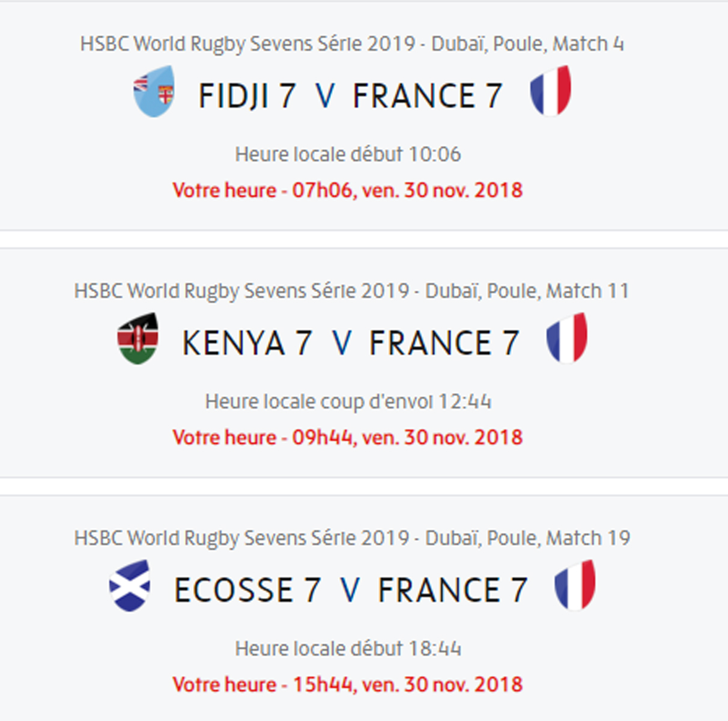
Task: Select FRANCE 7 in the Ecosse match
Action: pyautogui.click(x=453, y=591)
